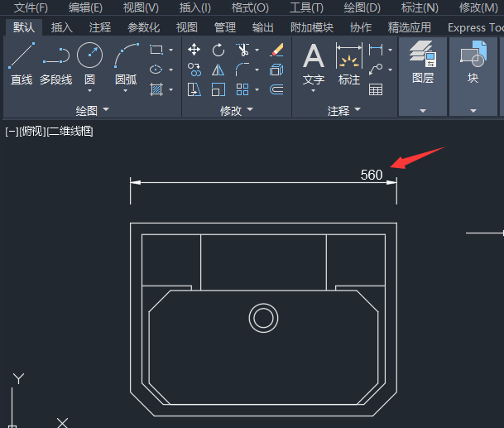The height and width of the screenshot is (428, 504).
Task: Open the Multileader dropdown arrow
Action: pyautogui.click(x=391, y=70)
